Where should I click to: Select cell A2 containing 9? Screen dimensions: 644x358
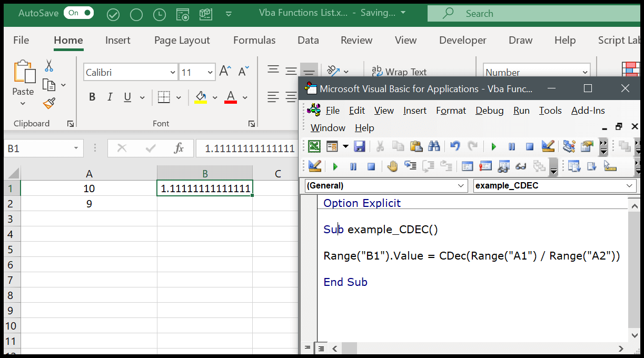tap(89, 203)
